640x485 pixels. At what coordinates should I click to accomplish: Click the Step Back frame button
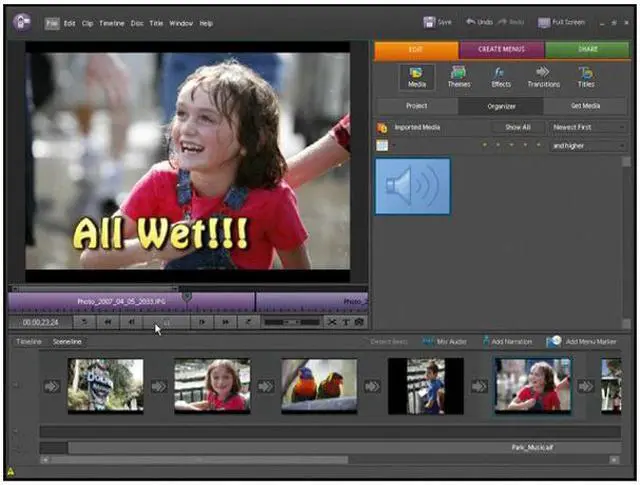pyautogui.click(x=131, y=323)
